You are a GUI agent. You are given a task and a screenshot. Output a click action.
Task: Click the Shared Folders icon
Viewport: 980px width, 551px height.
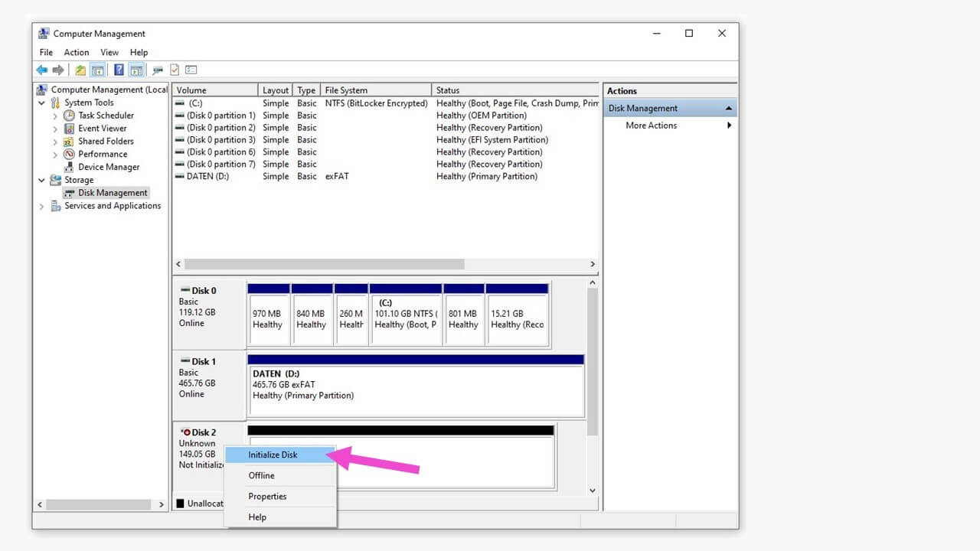pos(69,142)
